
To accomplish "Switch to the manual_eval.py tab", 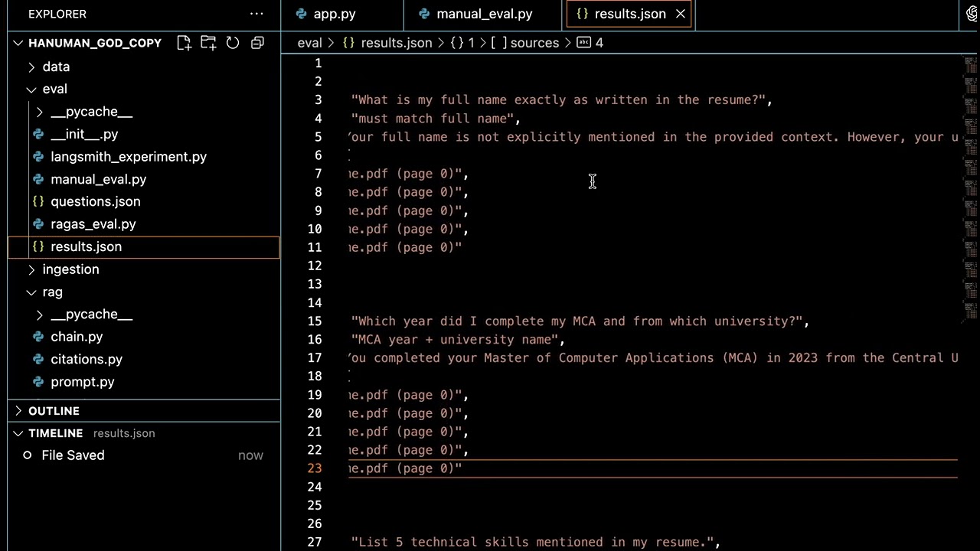I will (x=484, y=14).
